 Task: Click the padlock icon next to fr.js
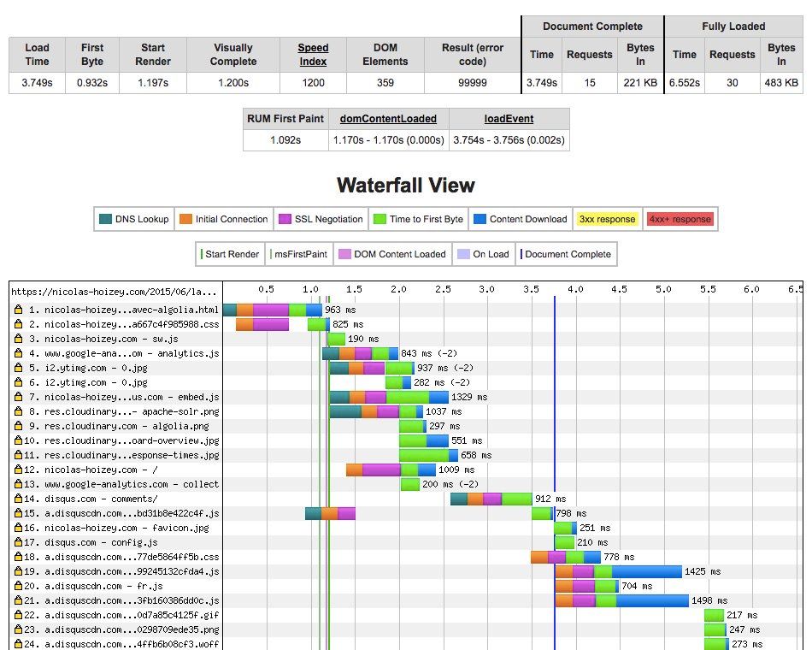tap(18, 586)
